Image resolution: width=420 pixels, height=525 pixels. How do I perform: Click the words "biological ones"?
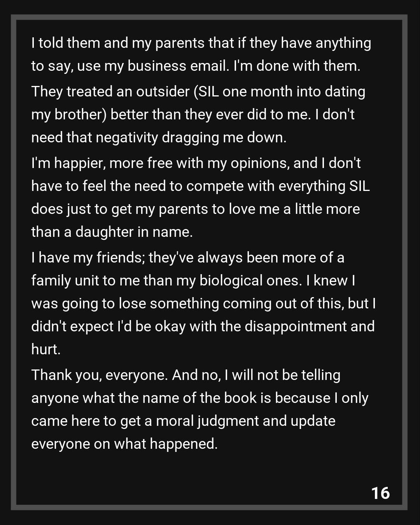[250, 281]
